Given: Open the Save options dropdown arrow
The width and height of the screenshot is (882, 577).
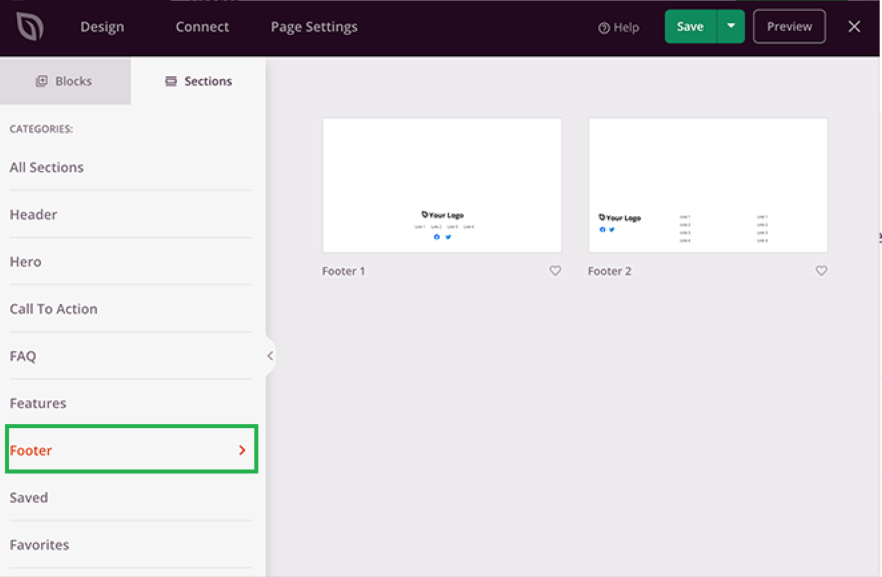Looking at the screenshot, I should tap(731, 27).
